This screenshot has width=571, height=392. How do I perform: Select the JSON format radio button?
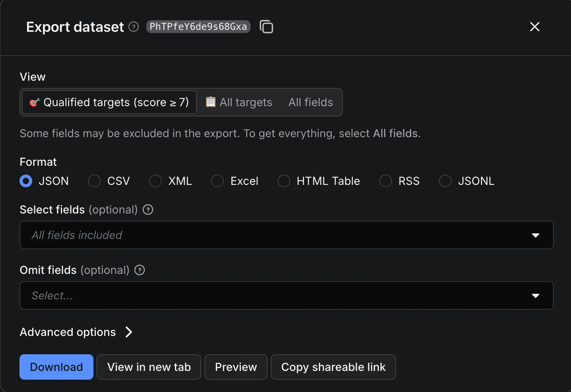pyautogui.click(x=26, y=181)
